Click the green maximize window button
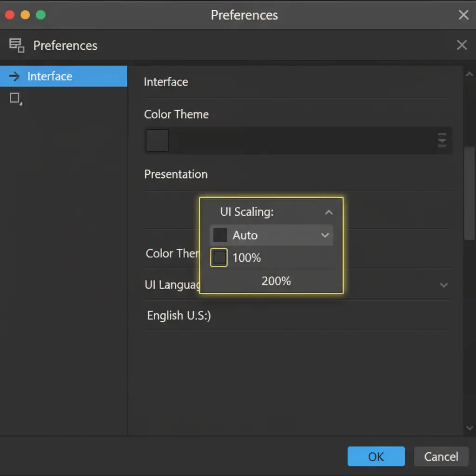The image size is (476, 476). pyautogui.click(x=41, y=15)
